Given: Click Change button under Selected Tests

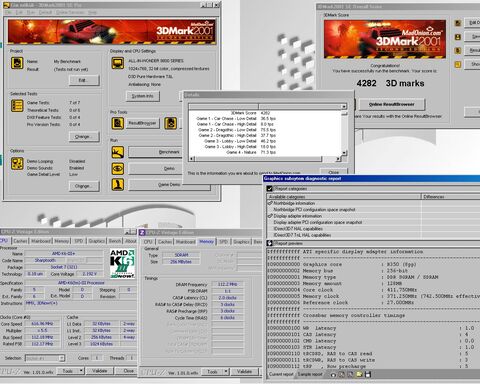Looking at the screenshot, I should click(x=84, y=137).
